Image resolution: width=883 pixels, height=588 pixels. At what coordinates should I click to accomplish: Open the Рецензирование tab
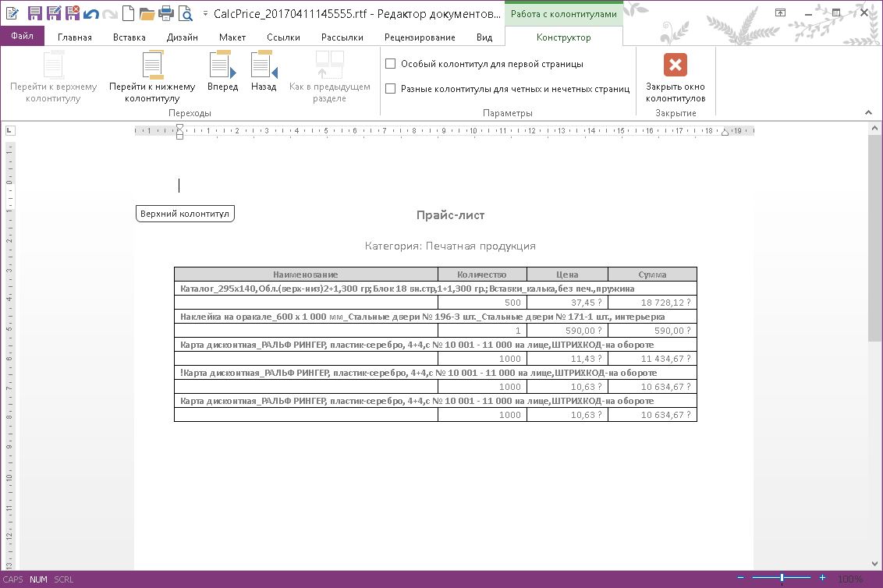420,37
